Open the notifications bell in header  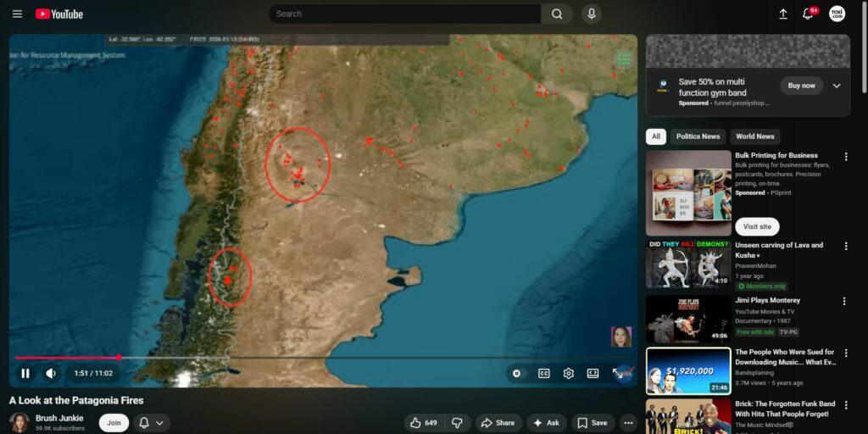pos(808,14)
